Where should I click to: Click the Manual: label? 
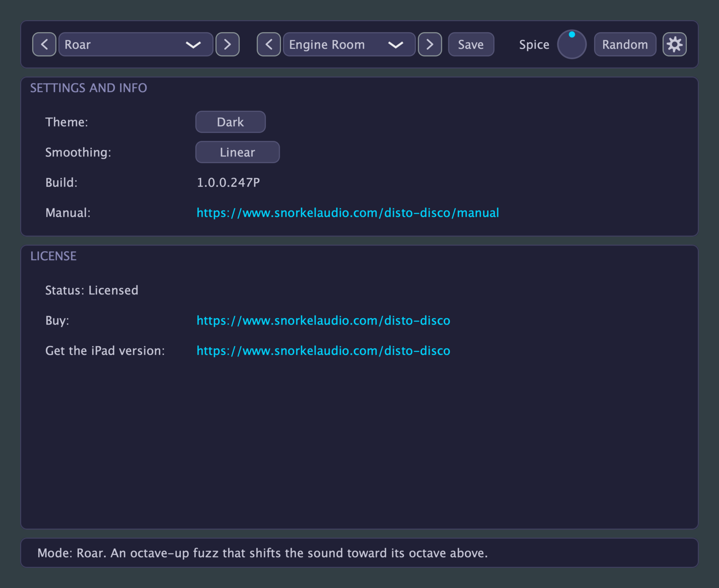(68, 213)
